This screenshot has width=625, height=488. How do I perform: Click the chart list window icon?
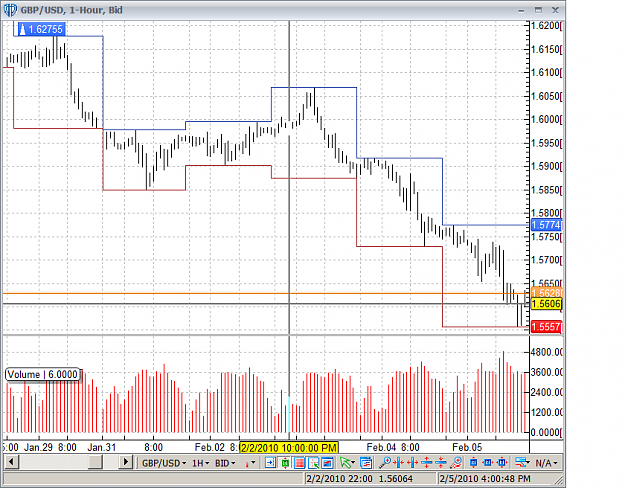pyautogui.click(x=366, y=463)
